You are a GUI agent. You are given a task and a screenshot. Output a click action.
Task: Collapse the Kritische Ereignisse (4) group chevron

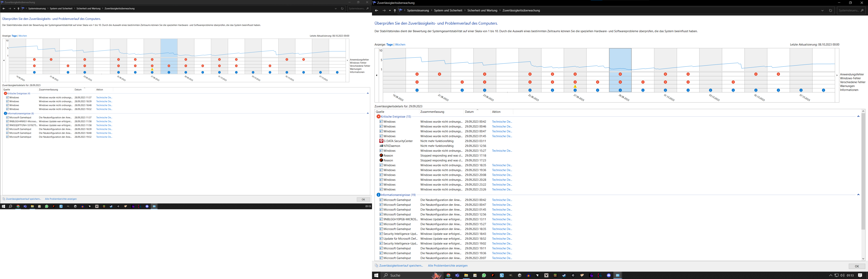tap(368, 93)
